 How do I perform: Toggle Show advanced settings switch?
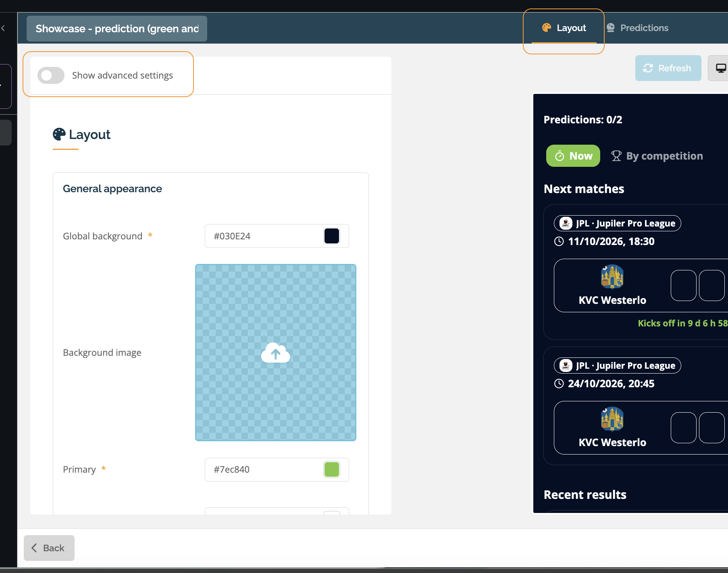(51, 75)
